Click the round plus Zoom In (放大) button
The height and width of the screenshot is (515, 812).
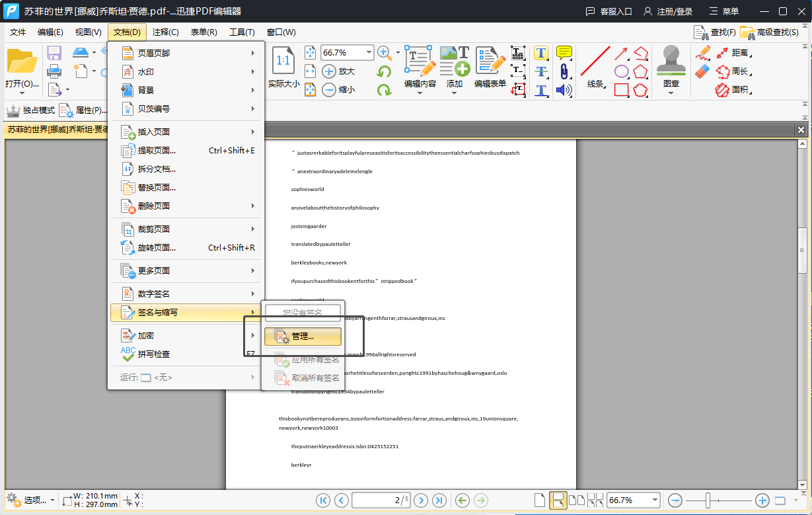[329, 71]
